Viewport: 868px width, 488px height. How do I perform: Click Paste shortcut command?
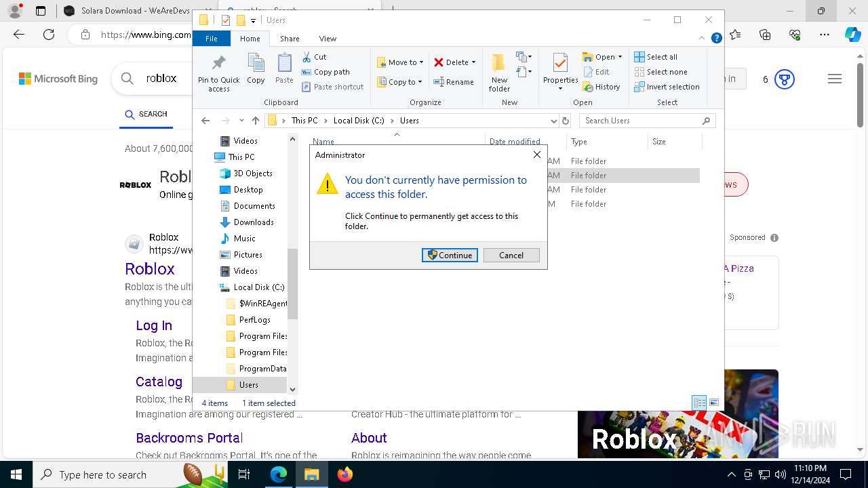pyautogui.click(x=332, y=87)
